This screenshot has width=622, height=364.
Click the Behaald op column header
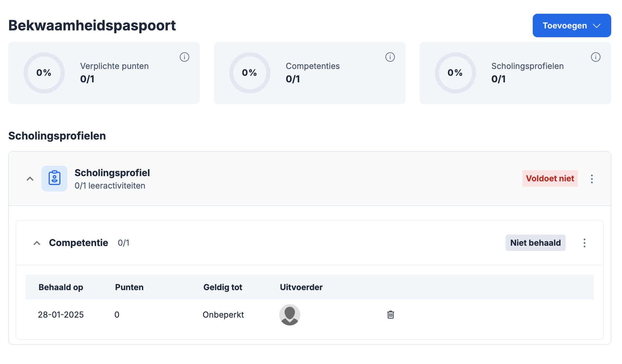(61, 287)
